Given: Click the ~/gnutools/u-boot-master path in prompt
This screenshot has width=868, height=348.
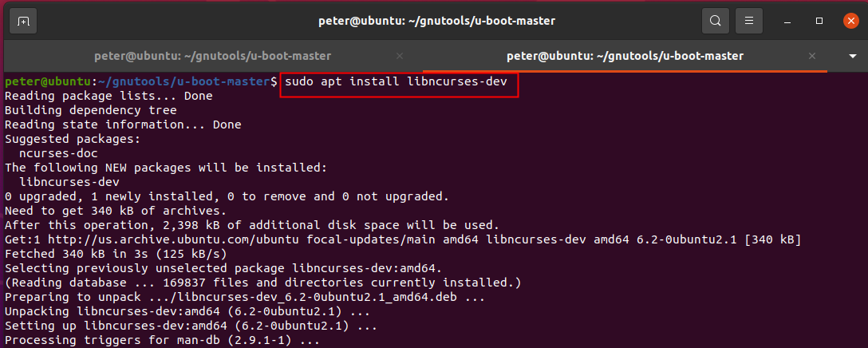Looking at the screenshot, I should 187,82.
